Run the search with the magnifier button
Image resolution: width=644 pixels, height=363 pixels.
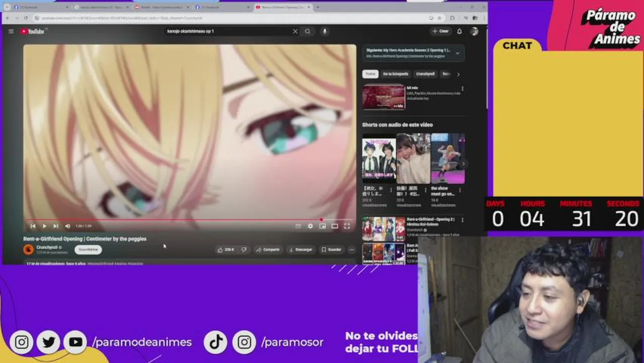307,31
